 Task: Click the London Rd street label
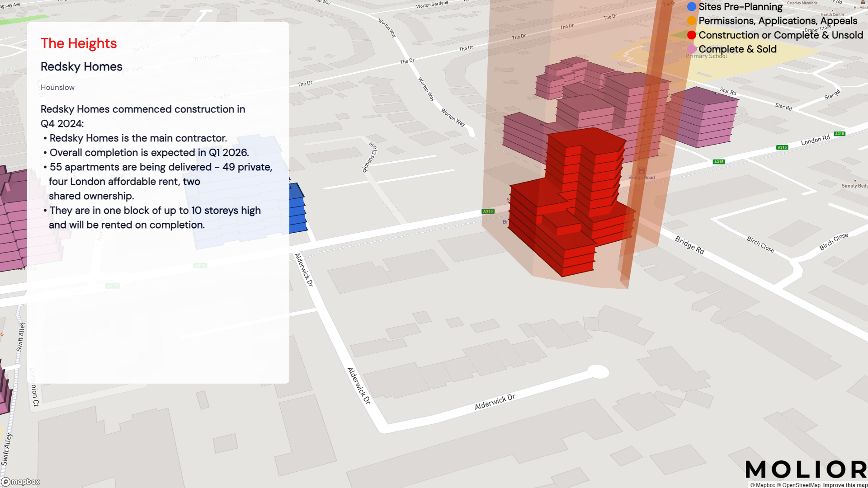pos(816,141)
